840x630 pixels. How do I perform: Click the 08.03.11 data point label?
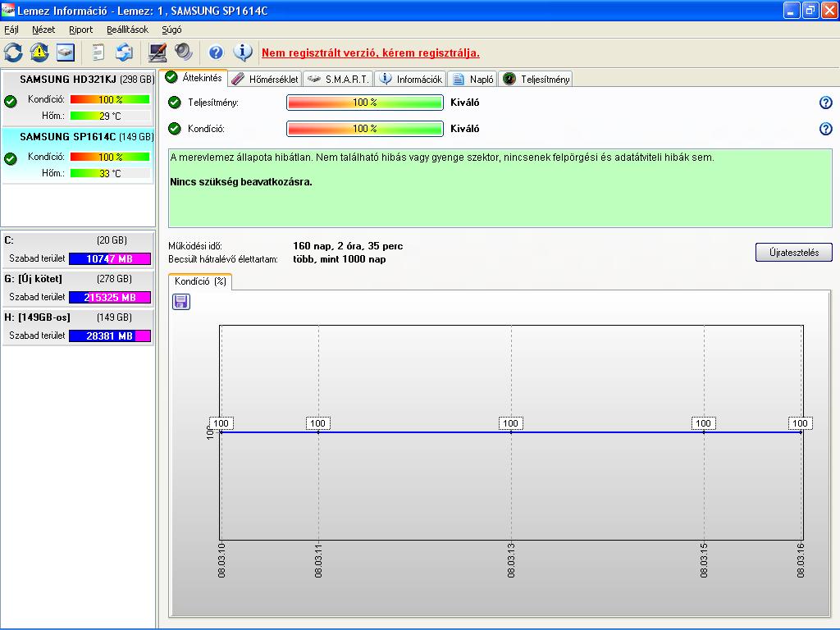pyautogui.click(x=317, y=423)
